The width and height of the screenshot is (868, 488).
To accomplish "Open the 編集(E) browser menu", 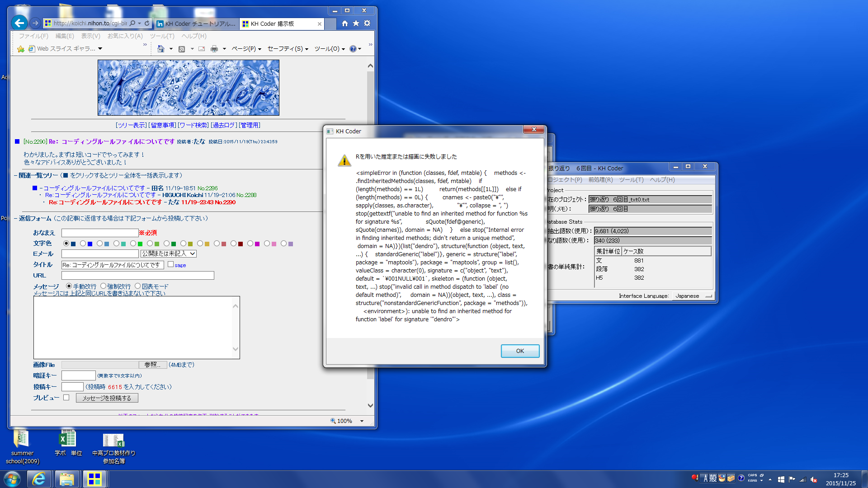I will tap(65, 36).
